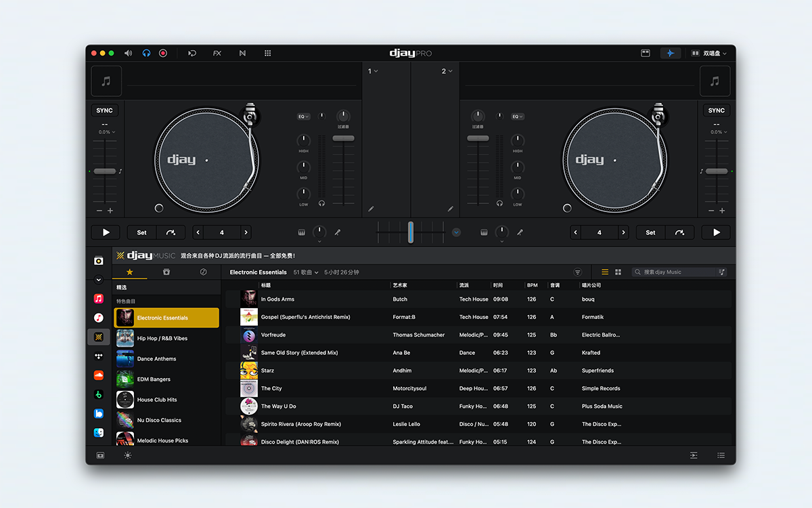
Task: Select the Hip Hop / R&B Vibes playlist
Action: (x=166, y=338)
